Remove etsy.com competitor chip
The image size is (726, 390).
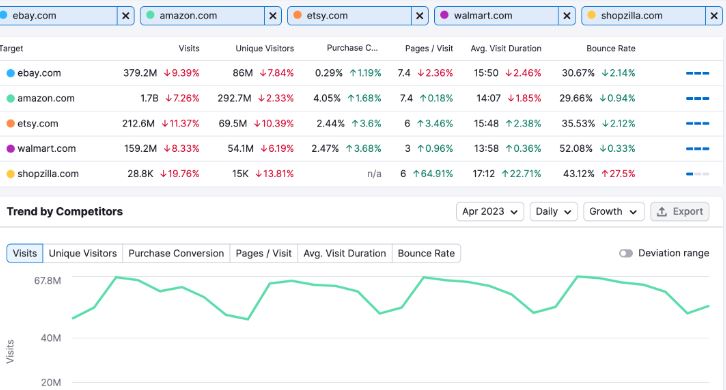pyautogui.click(x=419, y=16)
